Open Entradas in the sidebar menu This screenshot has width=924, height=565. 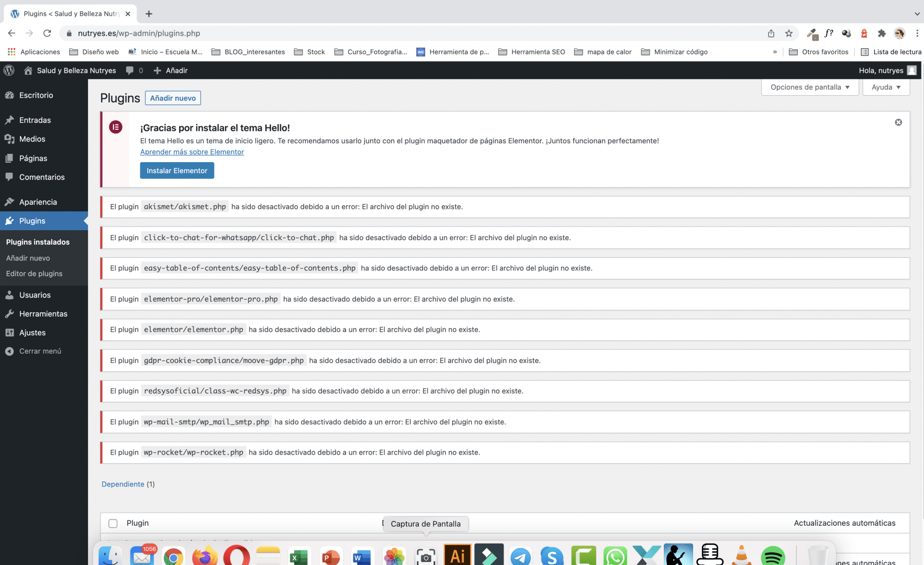pos(44,120)
